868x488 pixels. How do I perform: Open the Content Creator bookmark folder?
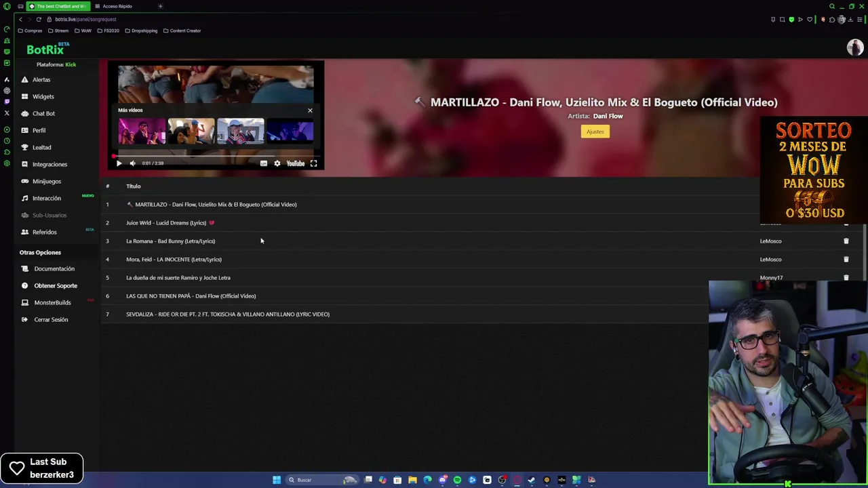coord(182,30)
